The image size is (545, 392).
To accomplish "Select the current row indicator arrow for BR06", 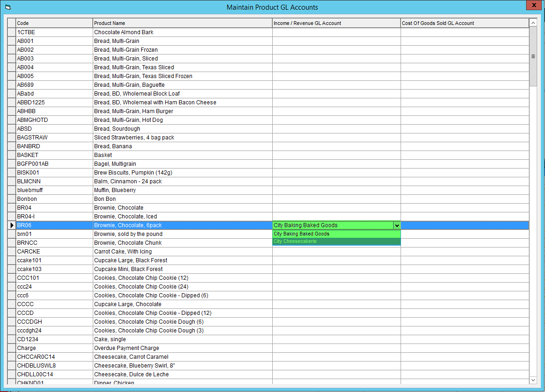I will 12,225.
